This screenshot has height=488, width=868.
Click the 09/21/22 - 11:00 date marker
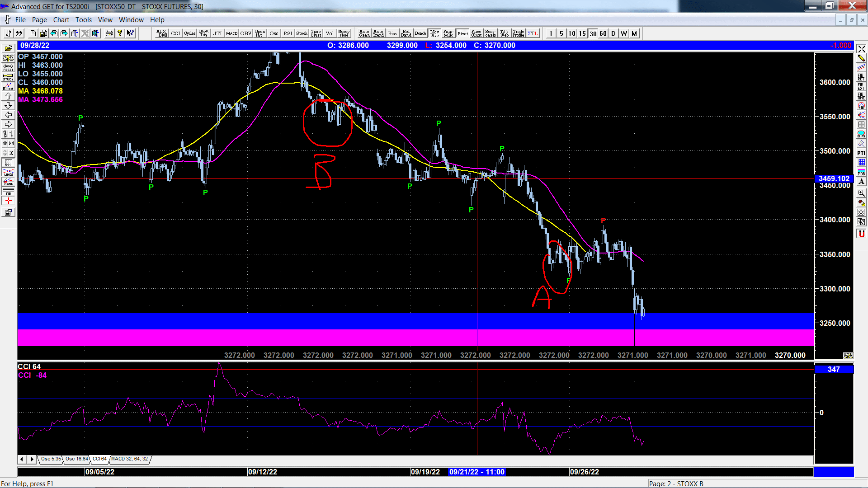(477, 472)
